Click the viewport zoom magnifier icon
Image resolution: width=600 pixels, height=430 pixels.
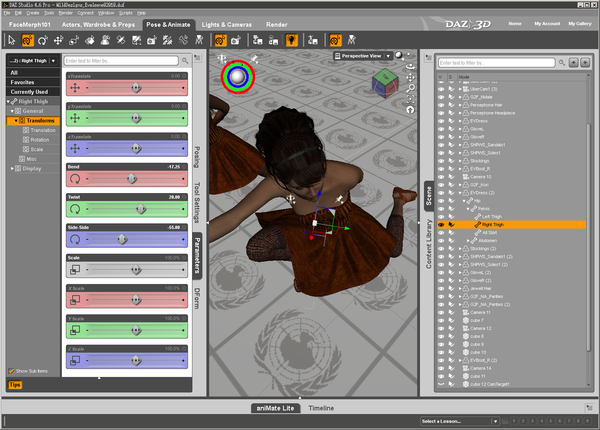410,88
